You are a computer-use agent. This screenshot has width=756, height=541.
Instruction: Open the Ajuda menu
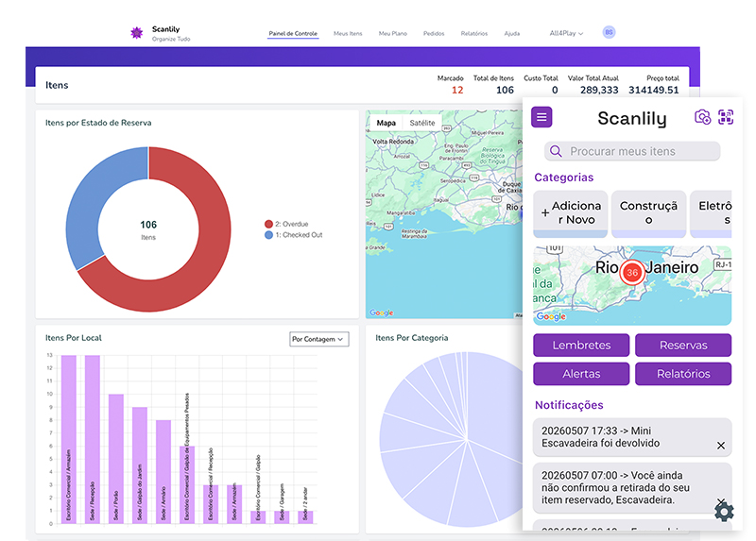point(512,33)
